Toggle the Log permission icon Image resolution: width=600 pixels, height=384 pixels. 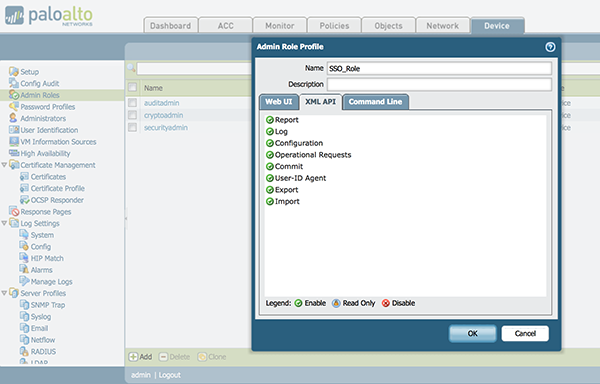270,132
